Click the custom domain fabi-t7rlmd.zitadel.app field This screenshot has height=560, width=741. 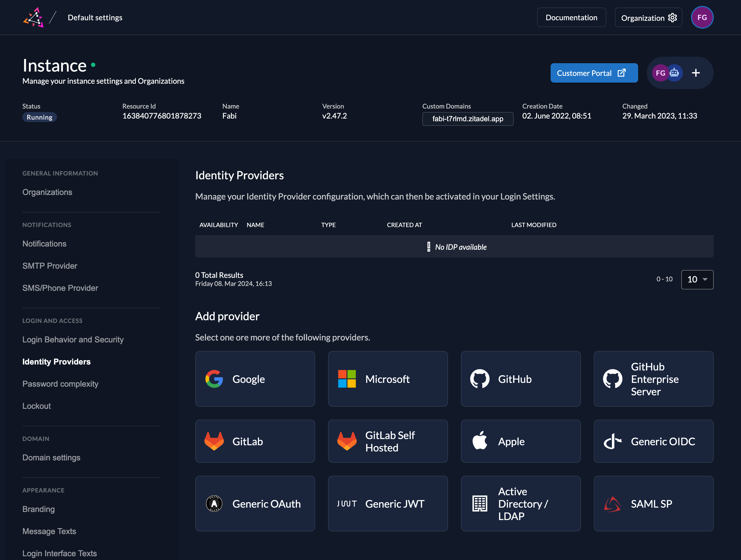point(468,119)
